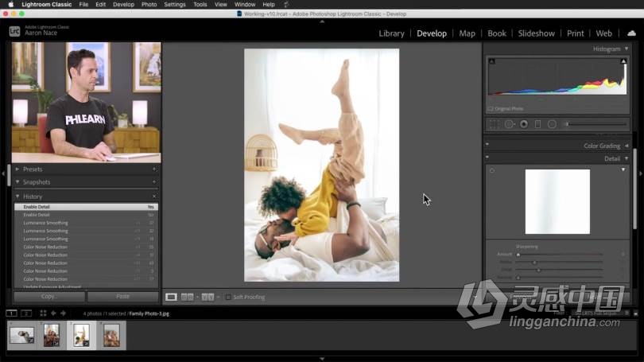Switch to Web module
This screenshot has height=362, width=644.
pos(603,33)
